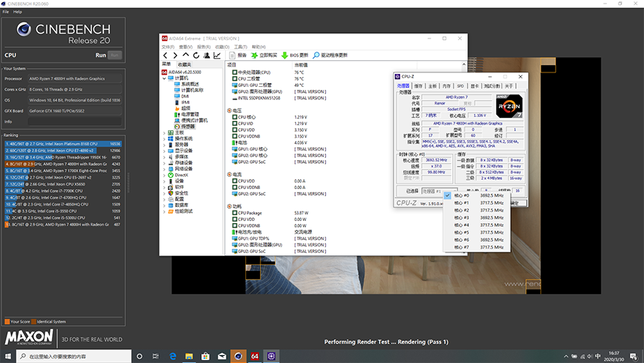644x363 pixels.
Task: Expand the 操作系统 tree node
Action: 164,139
